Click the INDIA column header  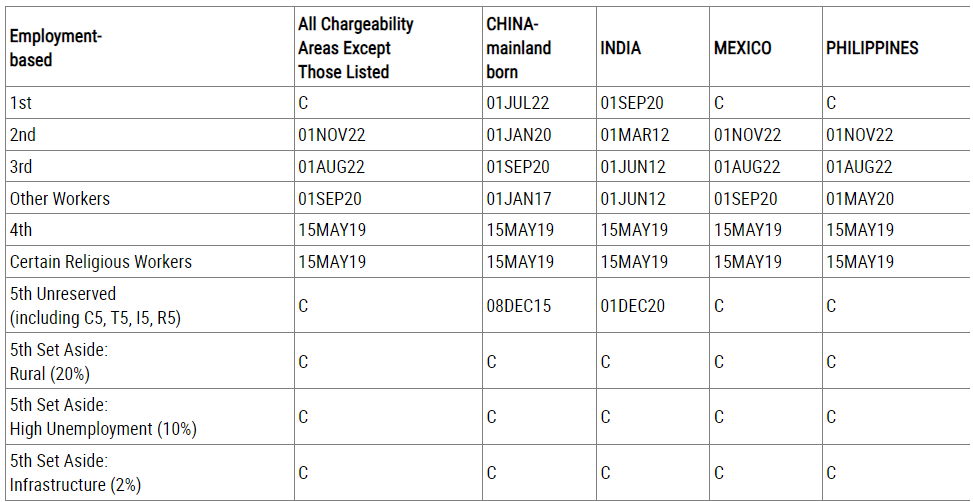pos(621,48)
